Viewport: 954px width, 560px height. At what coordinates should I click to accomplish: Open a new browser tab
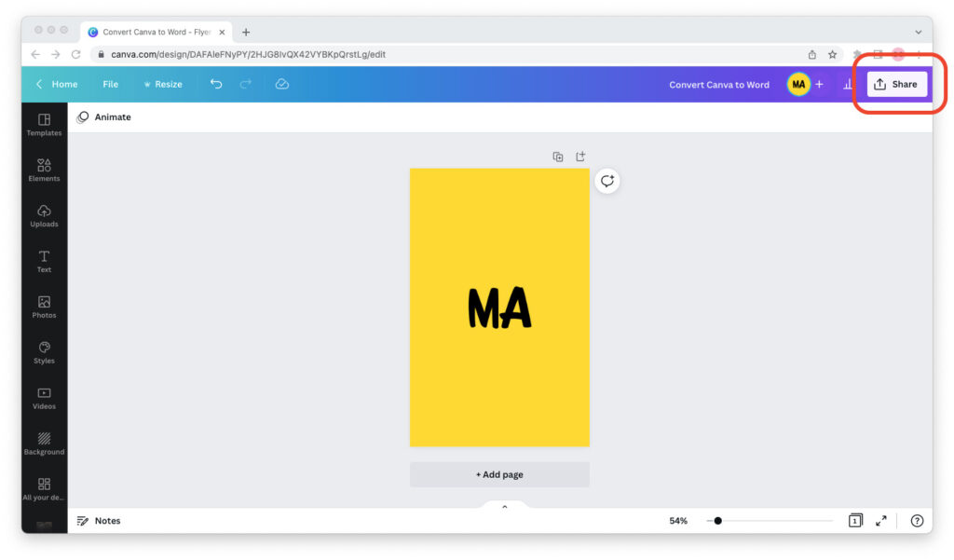[x=246, y=33]
